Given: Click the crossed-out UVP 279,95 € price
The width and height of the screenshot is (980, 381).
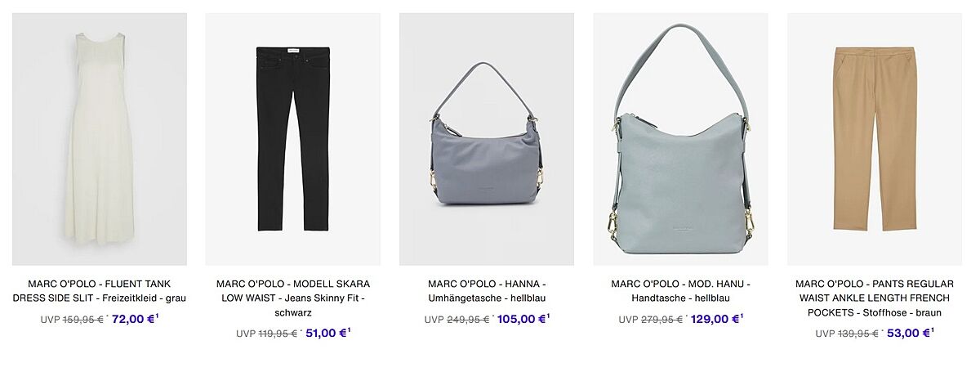Looking at the screenshot, I should coord(651,320).
